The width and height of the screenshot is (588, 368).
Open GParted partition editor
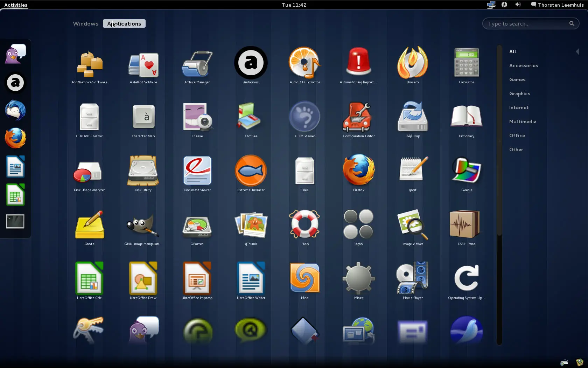pos(197,226)
